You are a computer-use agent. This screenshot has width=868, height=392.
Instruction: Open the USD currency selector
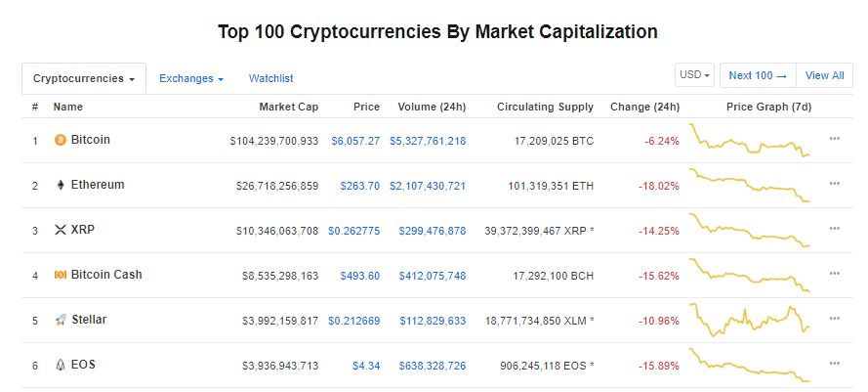pos(695,75)
